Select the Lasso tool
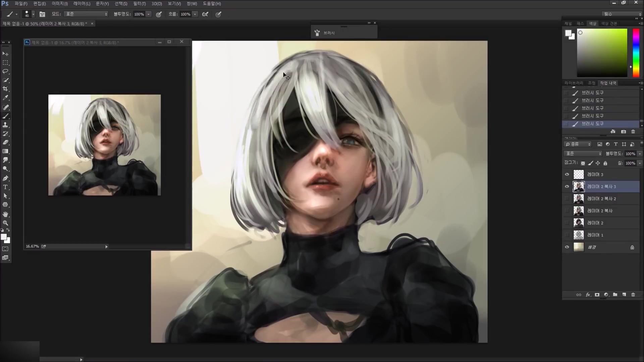The width and height of the screenshot is (644, 362). (x=5, y=71)
